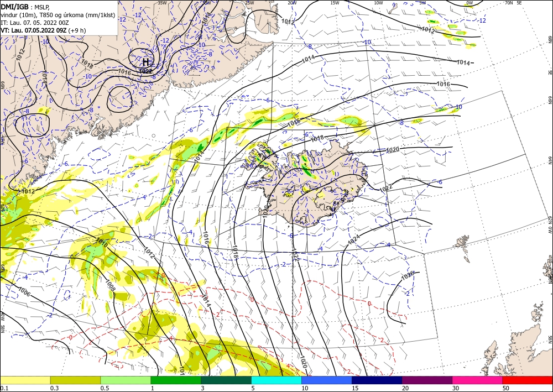This screenshot has width=553, height=392.
Task: Click the light yellow 0.1–0.3 legend swatch
Action: click(x=25, y=380)
